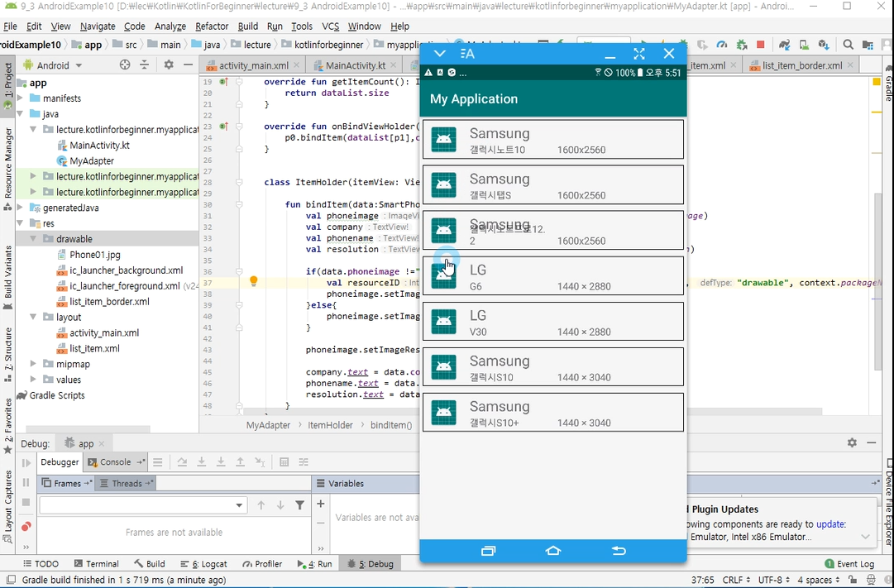This screenshot has height=588, width=894.
Task: Add a new watch with plus icon
Action: (x=321, y=504)
